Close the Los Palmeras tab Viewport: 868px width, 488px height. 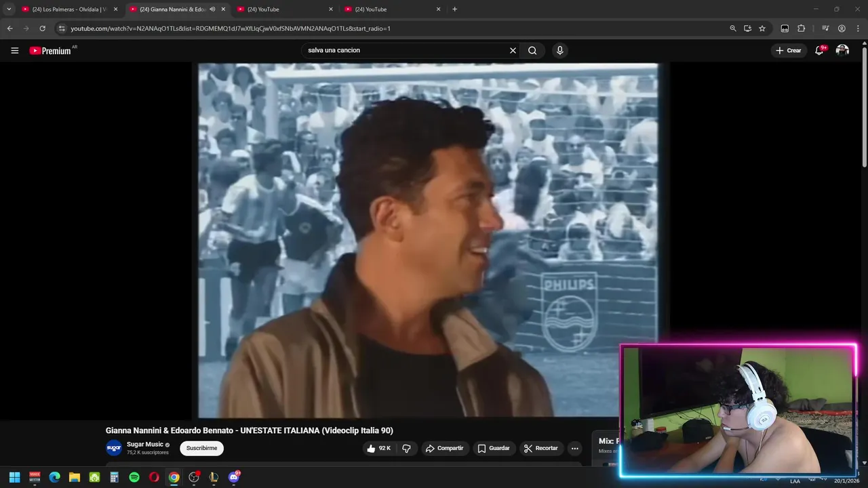point(115,9)
